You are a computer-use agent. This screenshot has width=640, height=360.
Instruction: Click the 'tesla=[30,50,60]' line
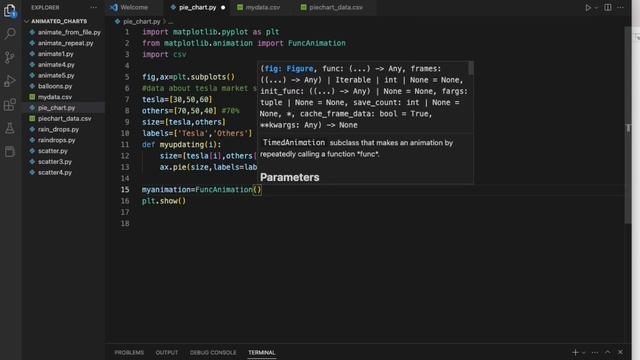(x=177, y=99)
